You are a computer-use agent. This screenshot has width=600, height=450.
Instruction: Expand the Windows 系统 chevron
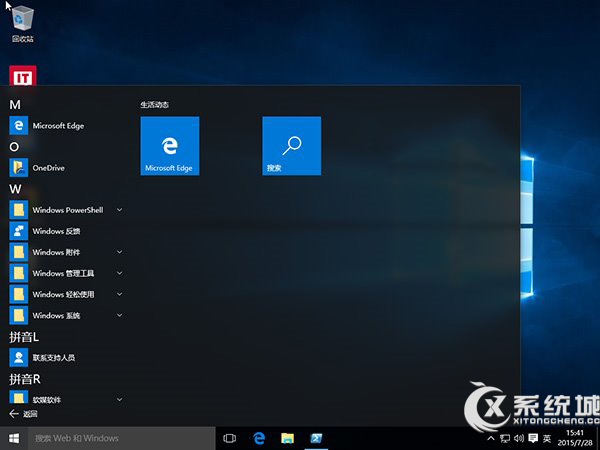point(119,315)
